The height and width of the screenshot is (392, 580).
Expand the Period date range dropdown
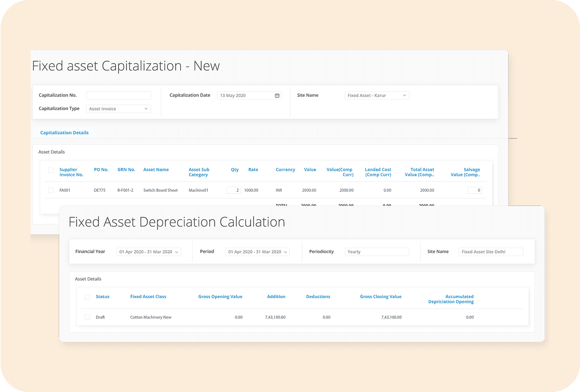click(x=257, y=252)
